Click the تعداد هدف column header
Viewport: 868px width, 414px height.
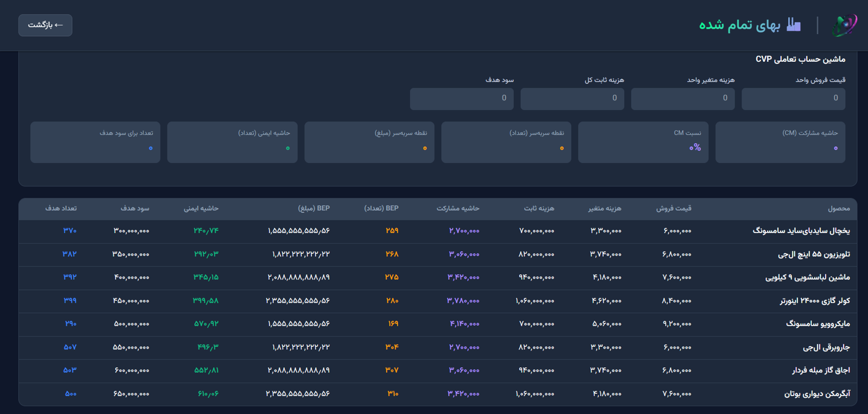coord(61,209)
